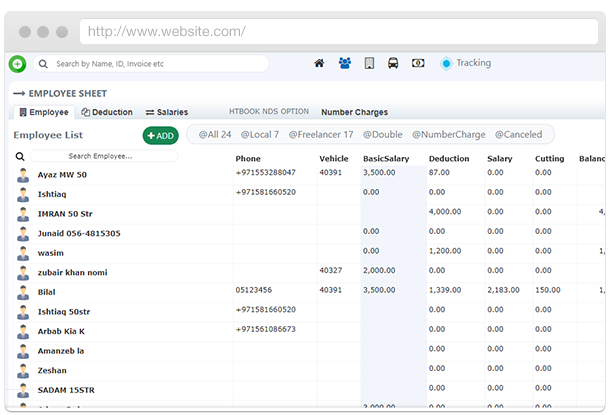Image resolution: width=612 pixels, height=415 pixels.
Task: Switch to the Deduction tab
Action: 107,112
